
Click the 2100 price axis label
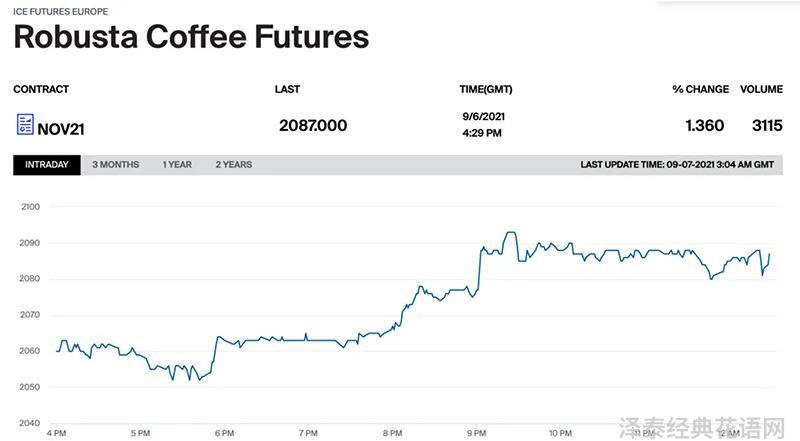pyautogui.click(x=30, y=207)
